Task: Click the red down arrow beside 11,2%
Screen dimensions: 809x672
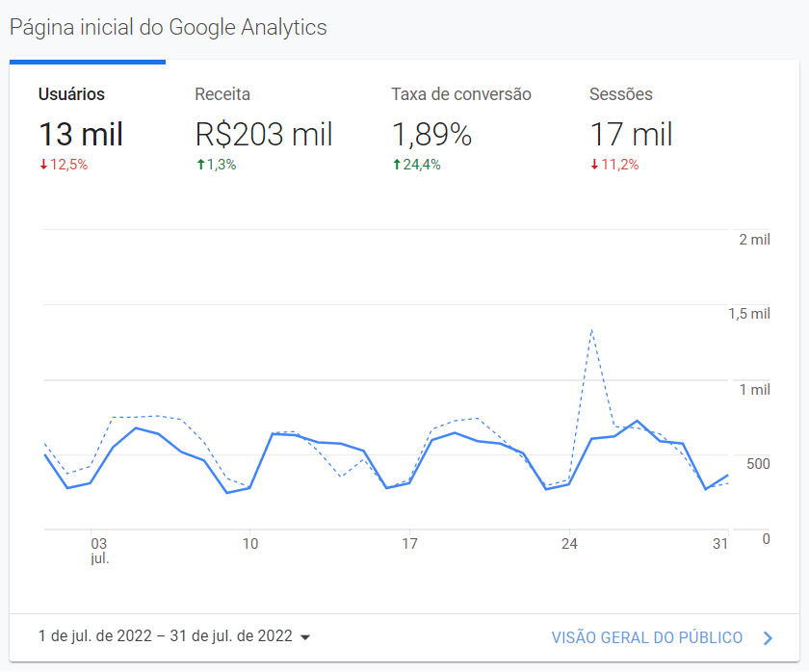Action: pos(594,165)
